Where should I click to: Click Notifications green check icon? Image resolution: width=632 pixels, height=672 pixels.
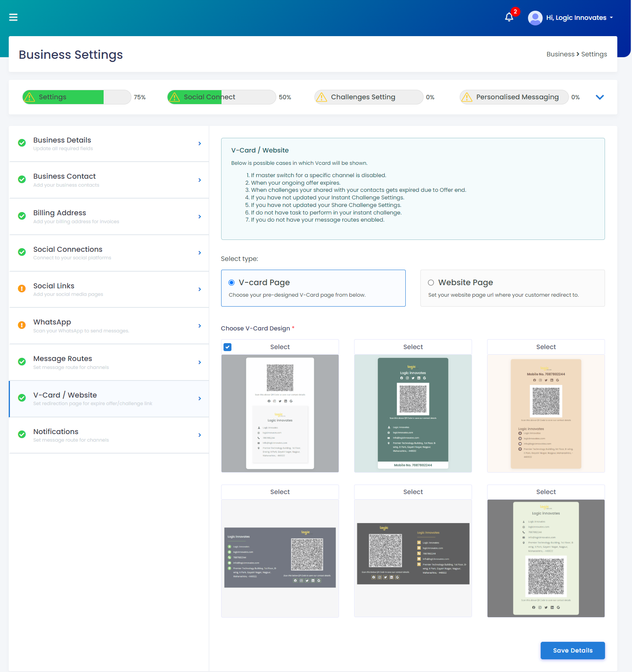pyautogui.click(x=22, y=434)
